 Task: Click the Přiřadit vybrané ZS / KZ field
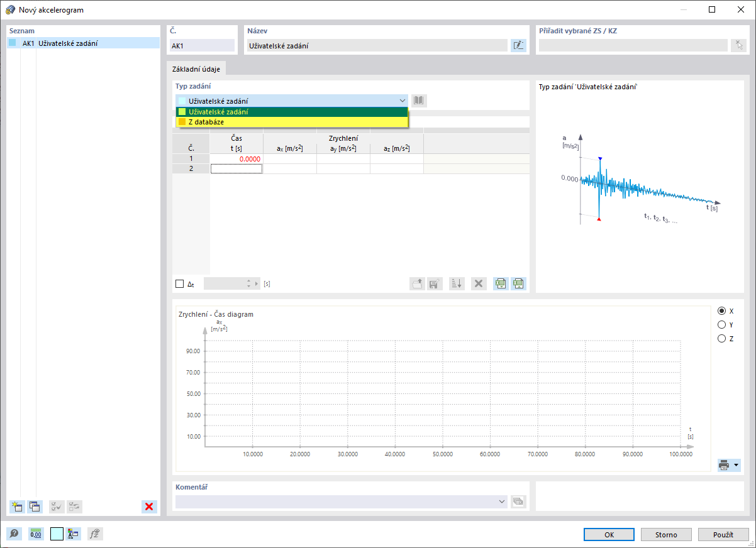click(633, 45)
